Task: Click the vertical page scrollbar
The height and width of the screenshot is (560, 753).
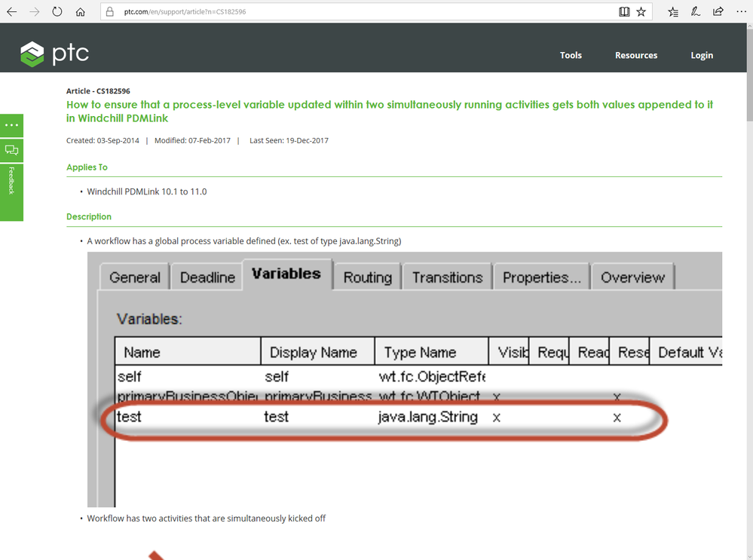Action: pos(749,288)
